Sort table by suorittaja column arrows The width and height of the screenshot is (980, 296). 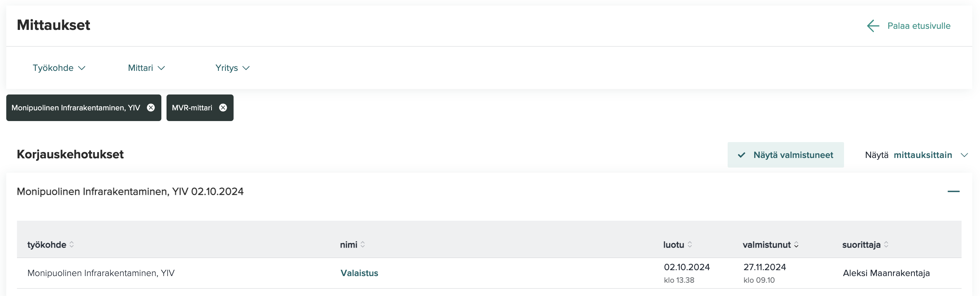tap(886, 245)
